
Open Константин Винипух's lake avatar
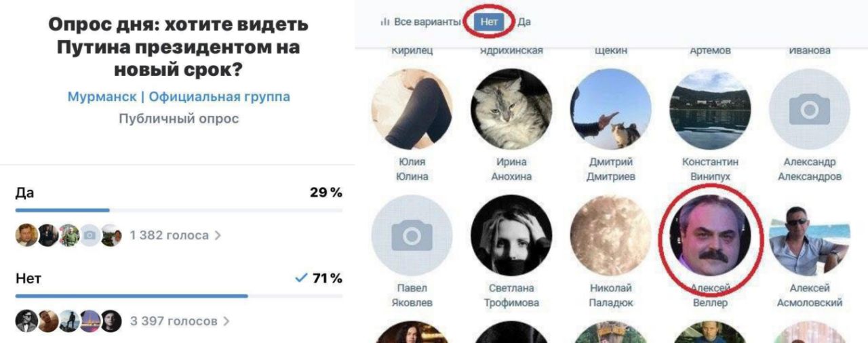click(x=710, y=108)
